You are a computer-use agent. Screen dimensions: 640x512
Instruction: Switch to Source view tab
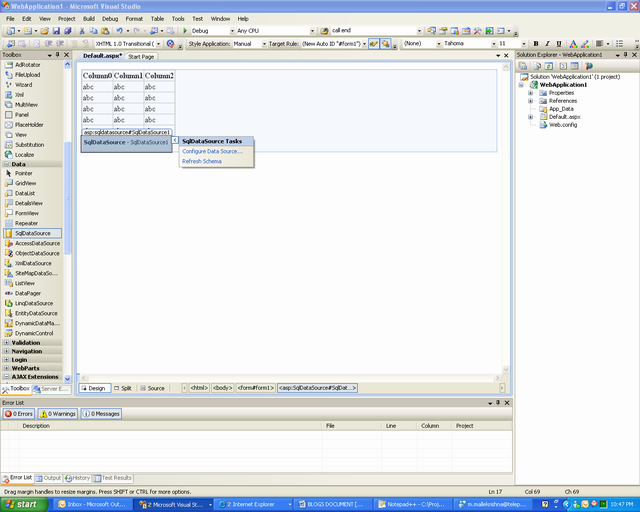pyautogui.click(x=152, y=388)
